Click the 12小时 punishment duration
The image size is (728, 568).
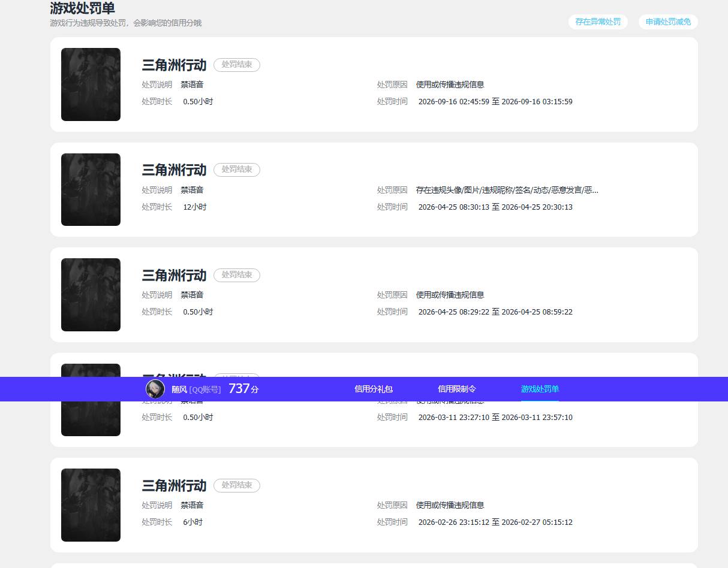click(195, 207)
